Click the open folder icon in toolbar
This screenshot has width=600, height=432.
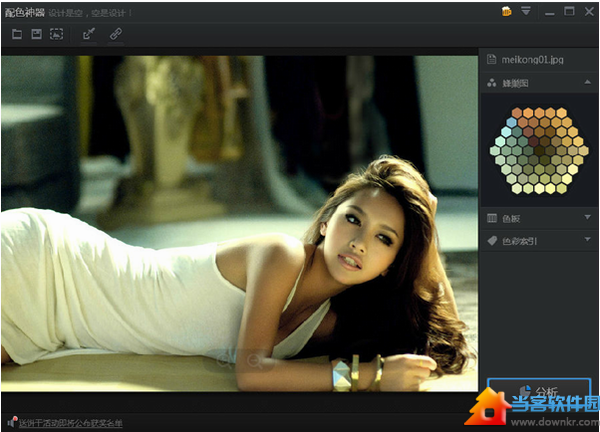[16, 34]
